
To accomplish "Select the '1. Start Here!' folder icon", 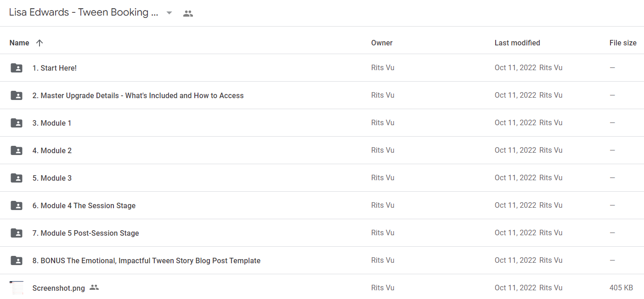I will pos(17,68).
